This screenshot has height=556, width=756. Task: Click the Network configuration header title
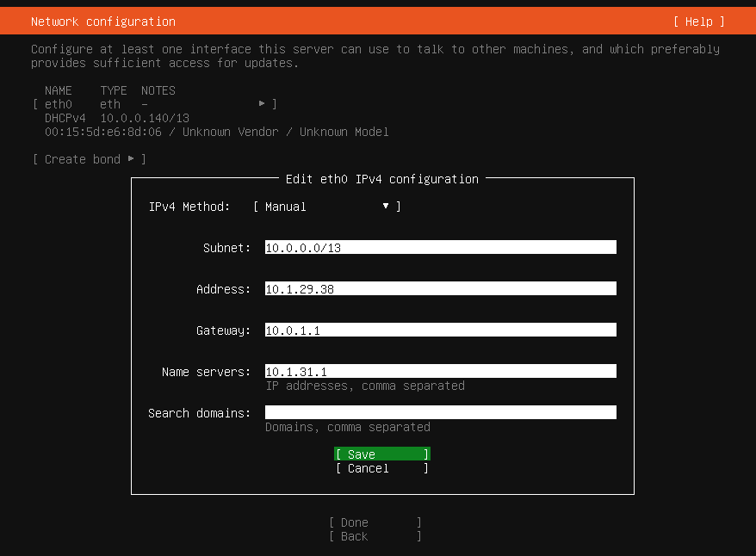point(103,22)
